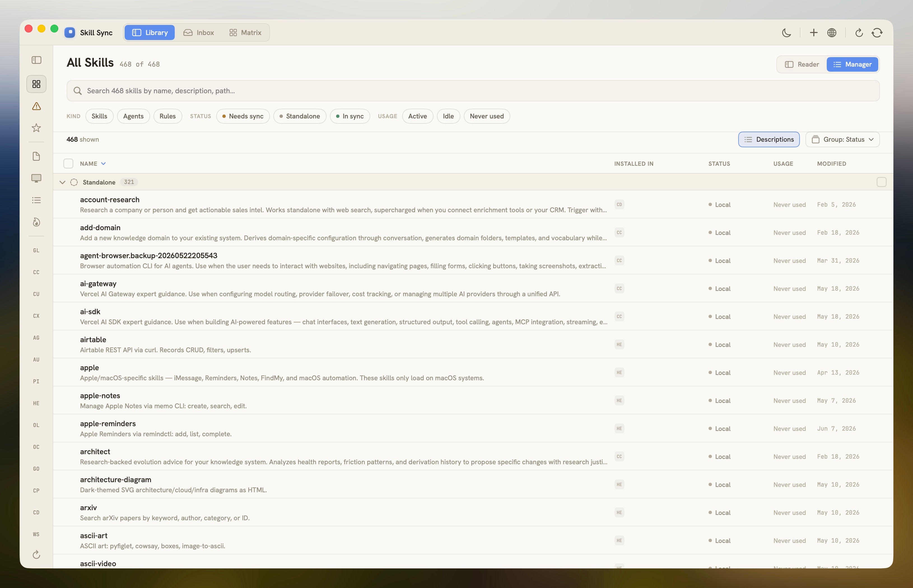The image size is (913, 588).
Task: Select the PI agent in sidebar
Action: tap(36, 381)
